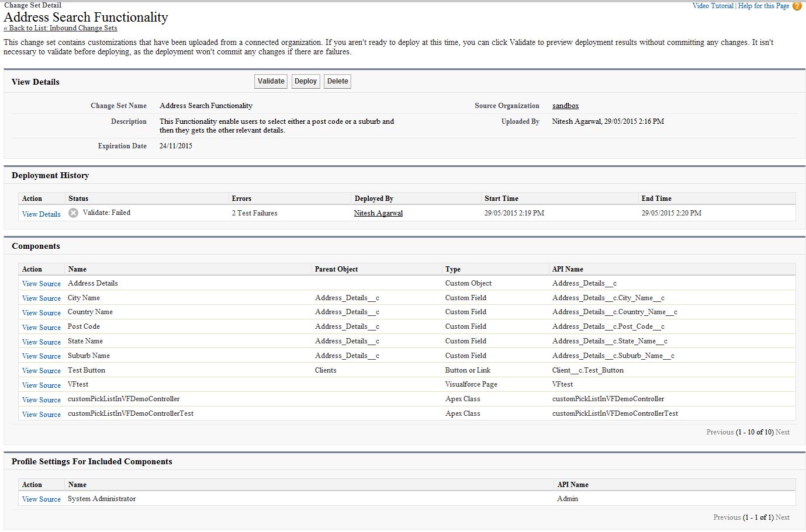
Task: Click the help question mark icon
Action: tap(797, 6)
